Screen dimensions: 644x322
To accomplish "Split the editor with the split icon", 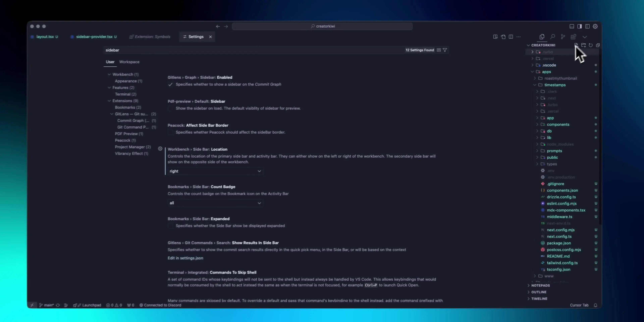I will coord(511,37).
